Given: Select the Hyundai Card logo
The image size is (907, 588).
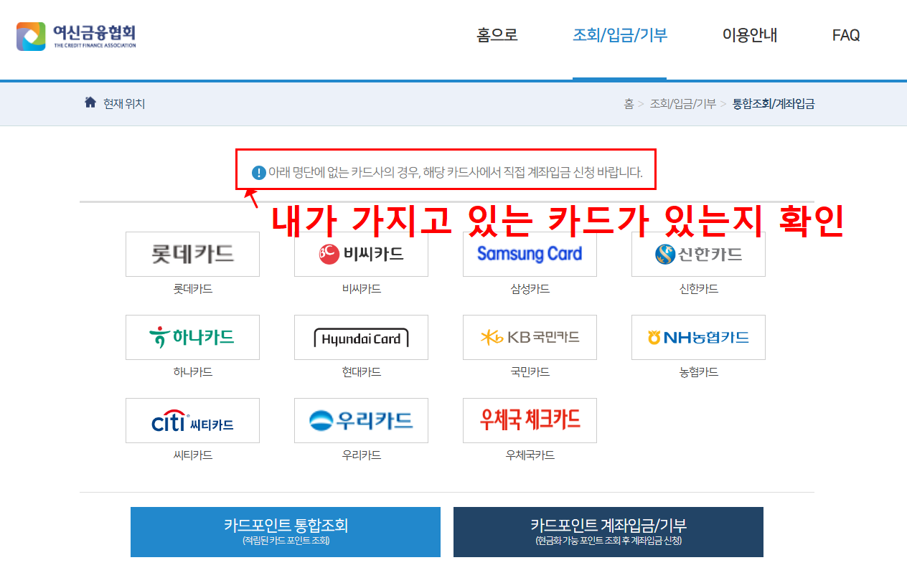Looking at the screenshot, I should (361, 337).
